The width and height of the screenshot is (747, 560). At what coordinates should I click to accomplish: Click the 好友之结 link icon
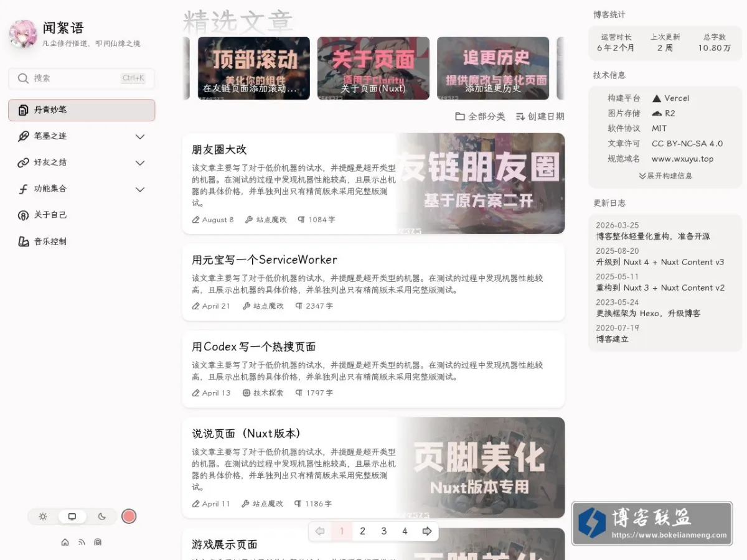point(24,162)
